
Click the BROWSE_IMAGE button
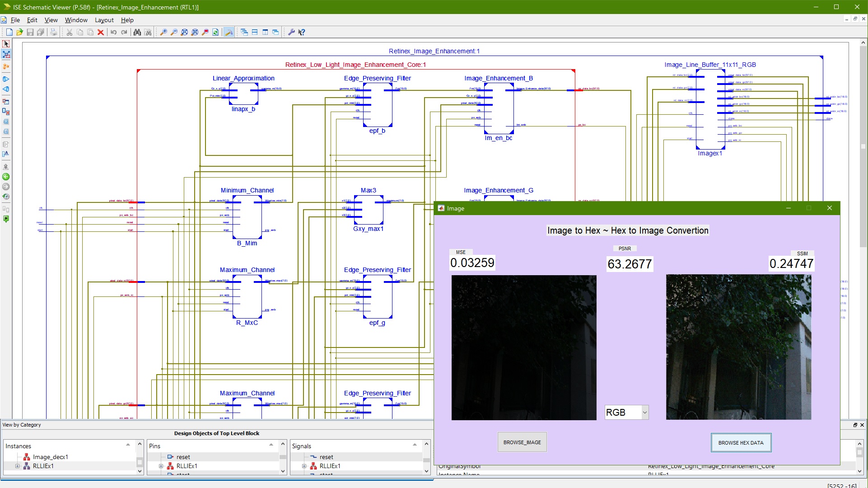click(522, 442)
